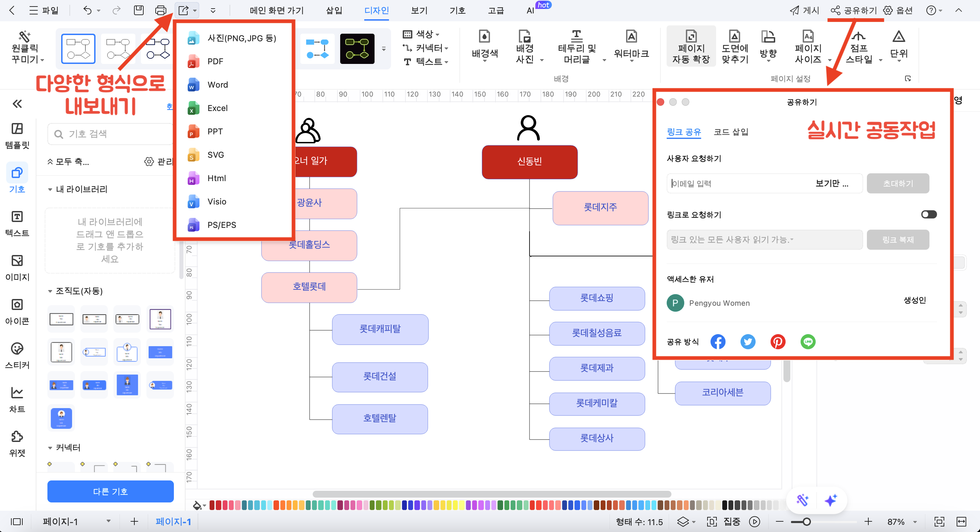980x532 pixels.
Task: Pick the black swatch in color palette
Action: point(725,505)
